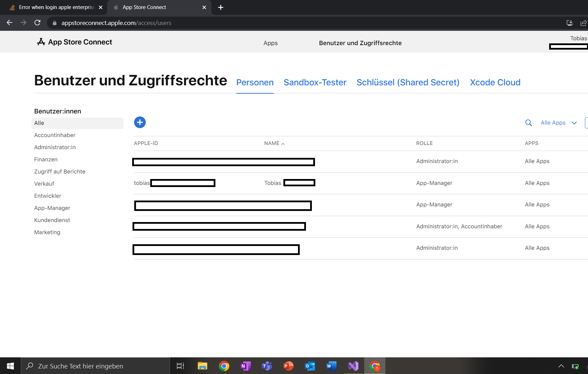Image resolution: width=588 pixels, height=374 pixels.
Task: Click the install app icon in address bar
Action: pyautogui.click(x=570, y=23)
